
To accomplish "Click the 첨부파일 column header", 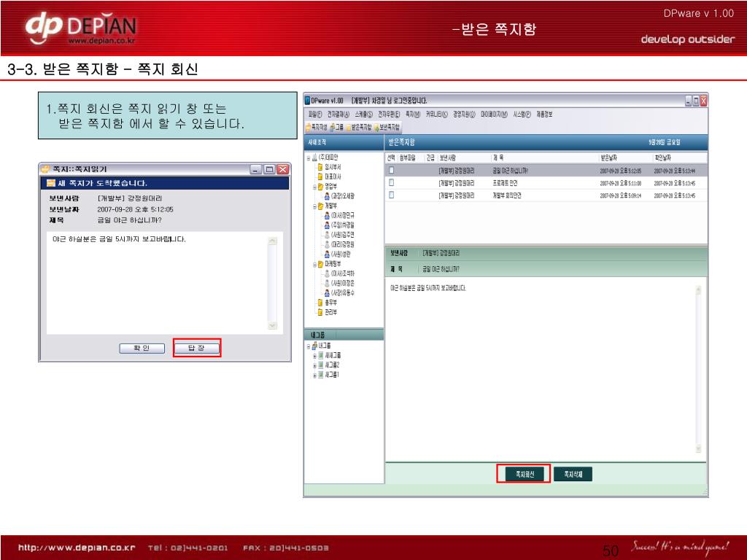I will [x=407, y=157].
